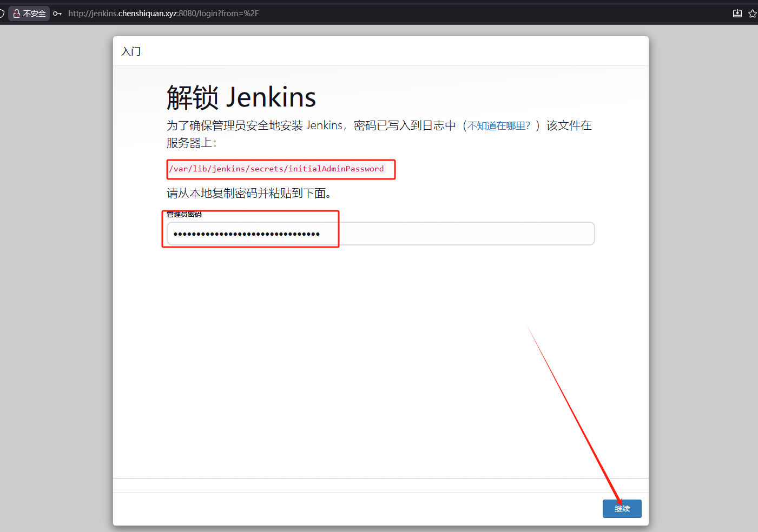Click the bookmark star icon
Viewport: 758px width, 532px height.
pos(753,14)
